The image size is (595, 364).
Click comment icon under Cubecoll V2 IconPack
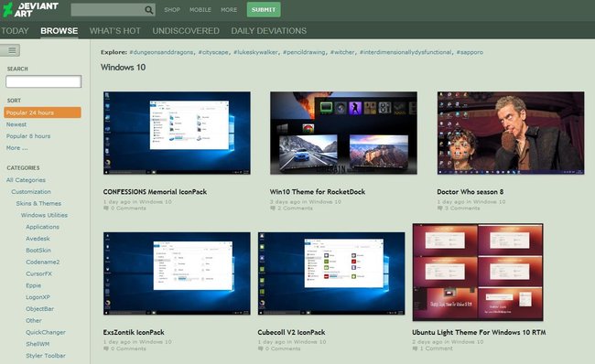click(260, 348)
